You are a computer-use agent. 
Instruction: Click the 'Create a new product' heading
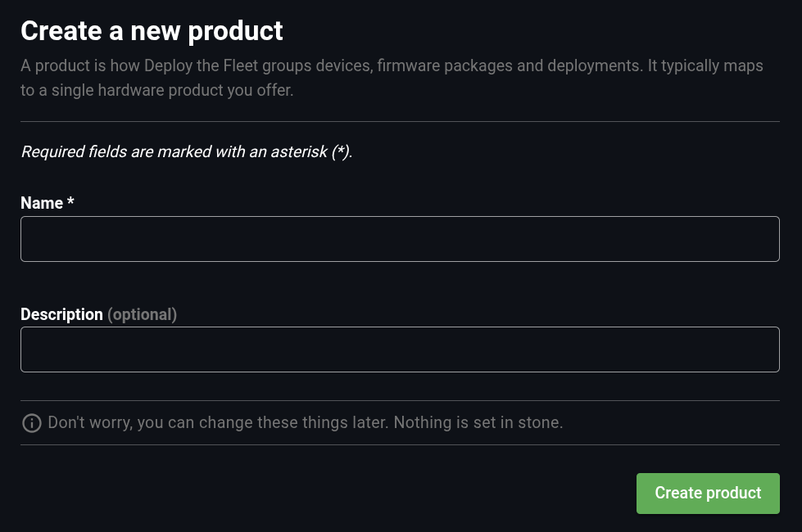[152, 30]
